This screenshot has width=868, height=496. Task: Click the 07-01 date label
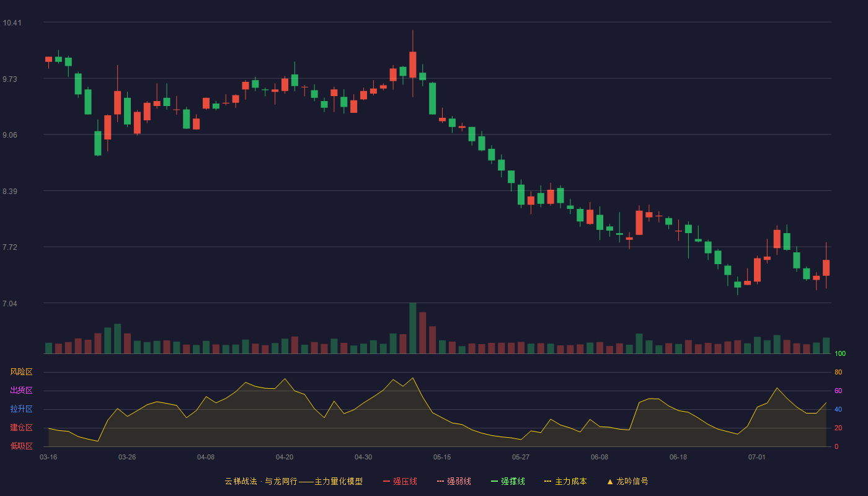tap(757, 457)
